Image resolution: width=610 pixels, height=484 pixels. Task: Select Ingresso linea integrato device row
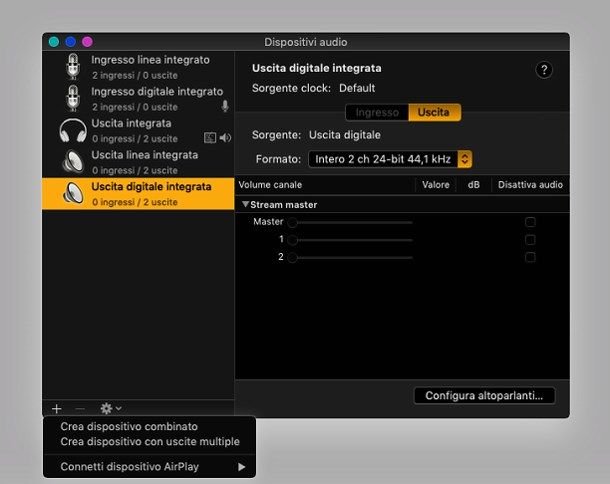[x=138, y=67]
